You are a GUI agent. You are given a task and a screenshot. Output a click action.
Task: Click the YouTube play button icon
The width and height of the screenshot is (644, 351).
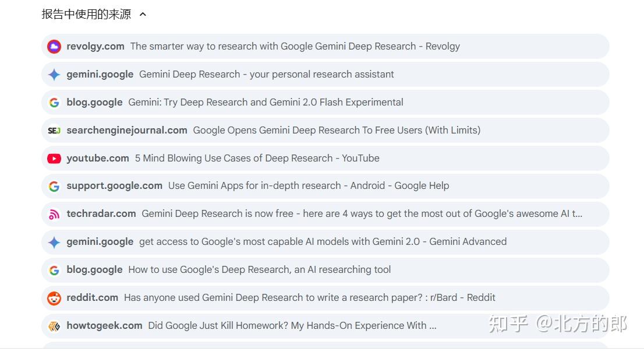pyautogui.click(x=54, y=158)
